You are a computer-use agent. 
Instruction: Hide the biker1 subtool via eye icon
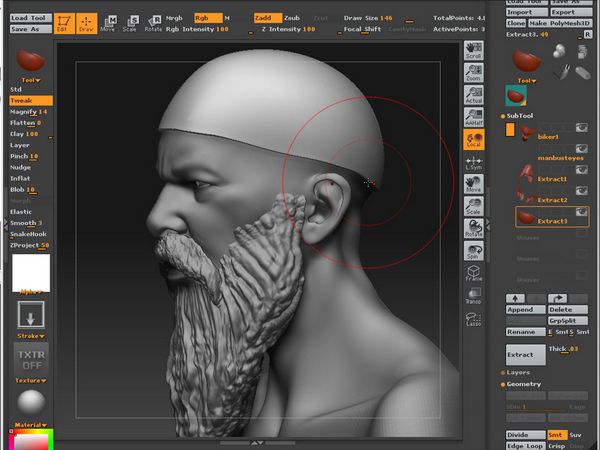pyautogui.click(x=580, y=128)
